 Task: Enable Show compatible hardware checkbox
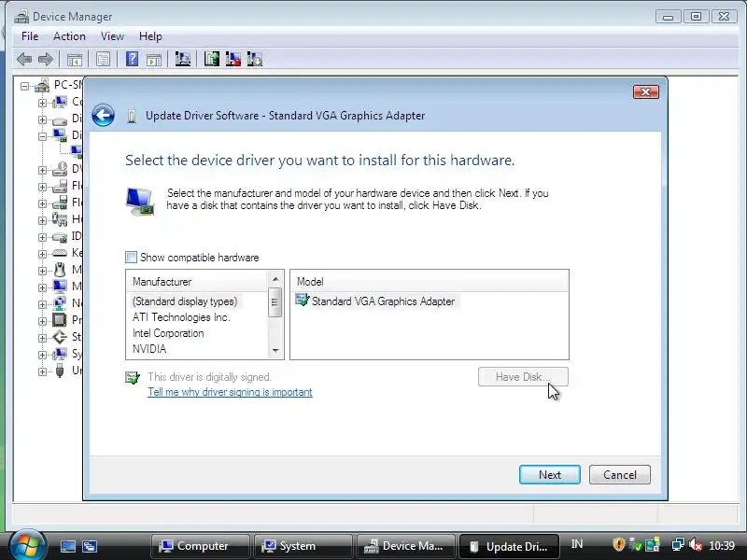[x=131, y=258]
